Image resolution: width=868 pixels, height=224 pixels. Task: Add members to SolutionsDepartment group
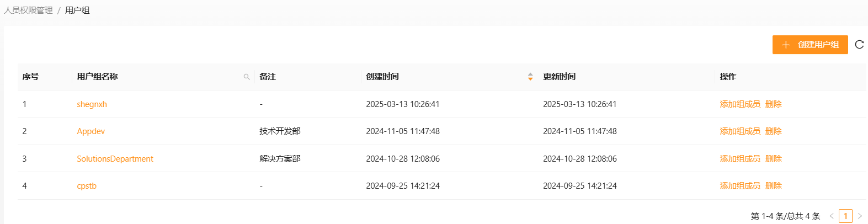[739, 159]
